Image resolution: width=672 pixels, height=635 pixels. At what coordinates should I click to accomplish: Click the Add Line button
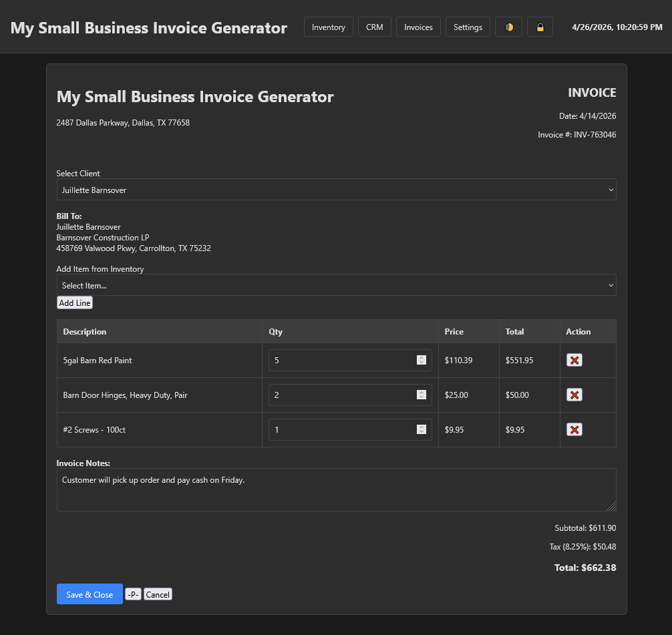75,303
